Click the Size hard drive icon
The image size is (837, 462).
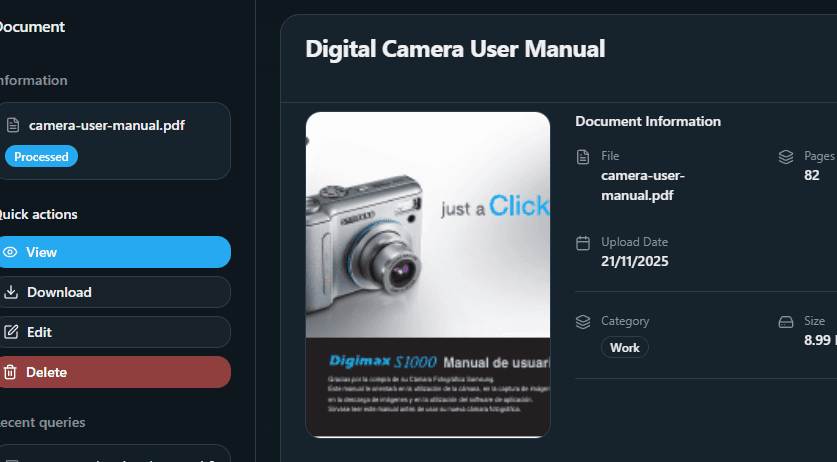pyautogui.click(x=786, y=322)
